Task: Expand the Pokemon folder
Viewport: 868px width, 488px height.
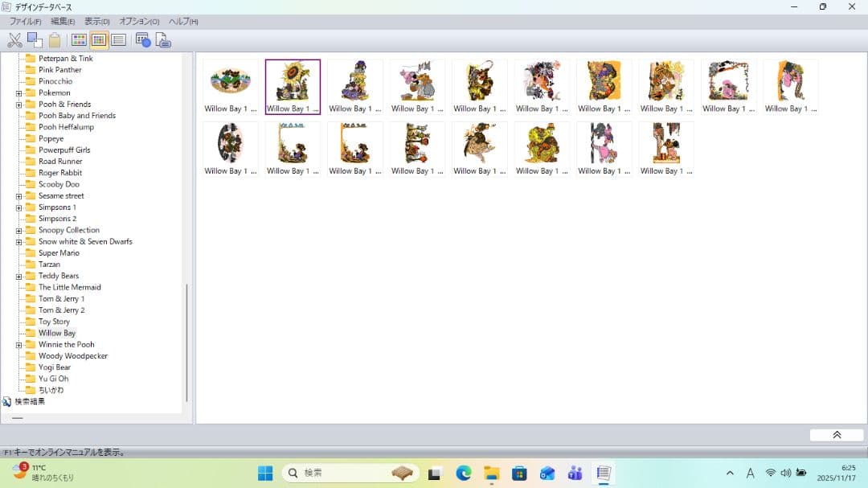Action: coord(18,93)
